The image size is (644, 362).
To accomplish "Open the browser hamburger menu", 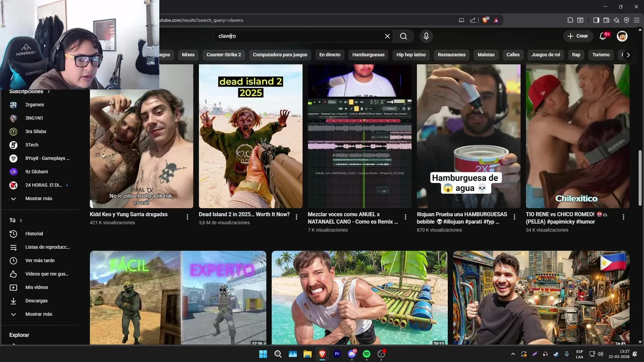I will pos(636,20).
